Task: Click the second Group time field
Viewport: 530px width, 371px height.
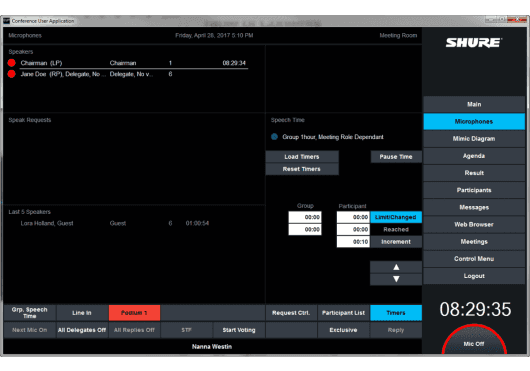Action: coord(305,230)
